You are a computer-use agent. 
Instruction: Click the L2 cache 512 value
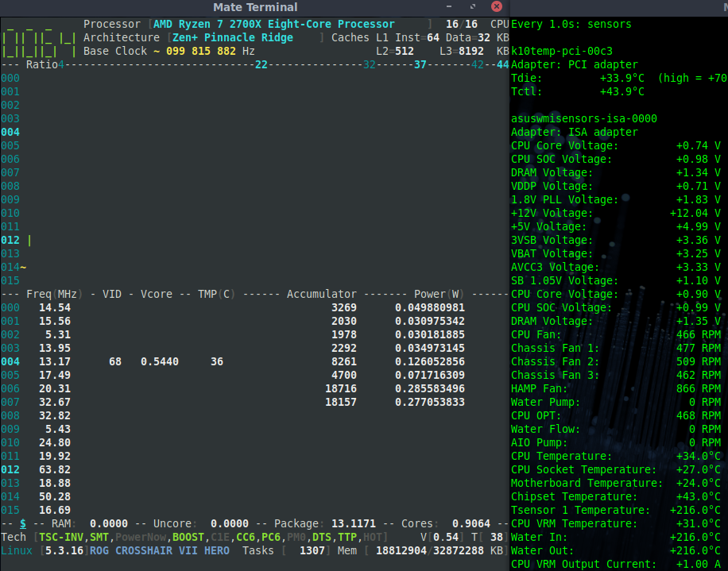click(x=405, y=51)
